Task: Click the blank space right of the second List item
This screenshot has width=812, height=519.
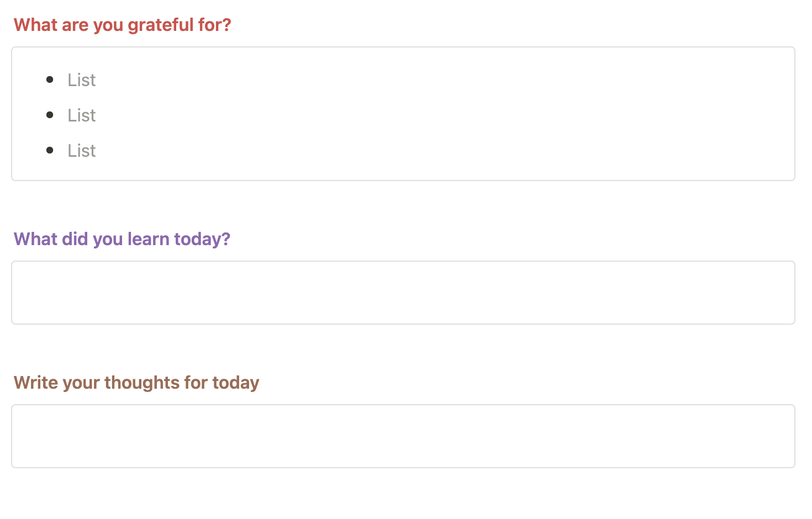Action: (442, 115)
